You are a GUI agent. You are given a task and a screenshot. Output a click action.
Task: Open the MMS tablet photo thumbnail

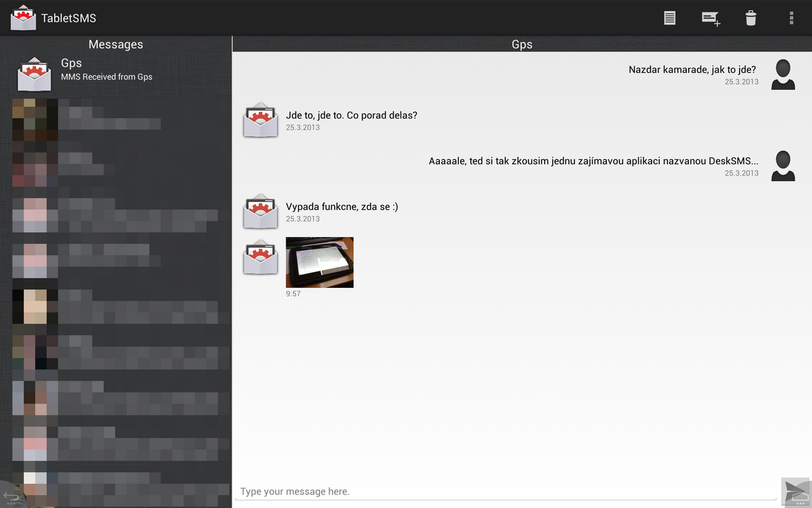pos(319,262)
